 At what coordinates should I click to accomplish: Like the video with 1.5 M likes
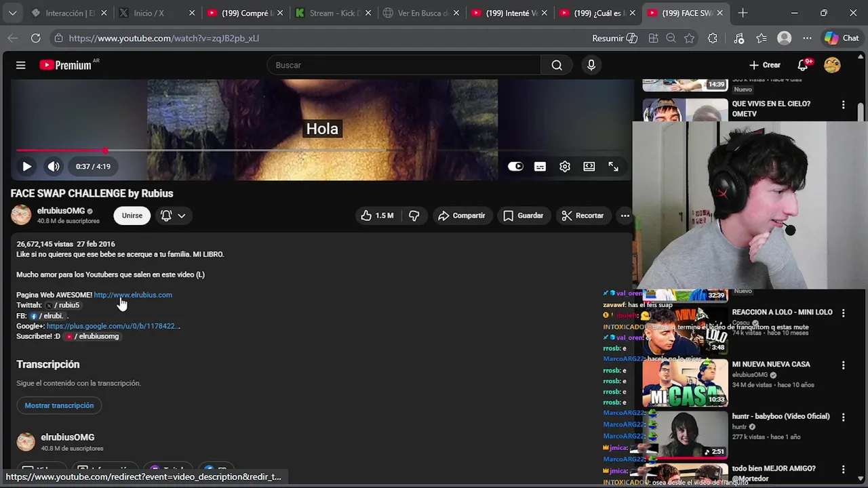pyautogui.click(x=377, y=216)
